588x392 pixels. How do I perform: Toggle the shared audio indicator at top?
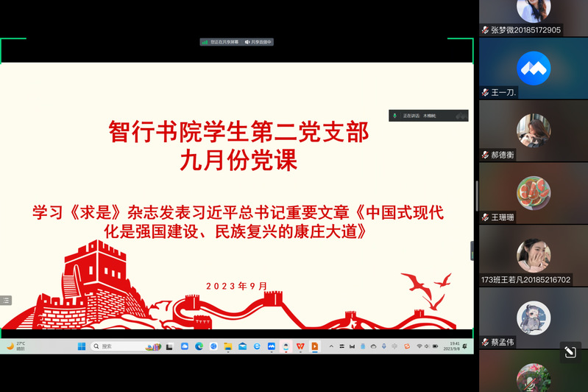pos(258,42)
